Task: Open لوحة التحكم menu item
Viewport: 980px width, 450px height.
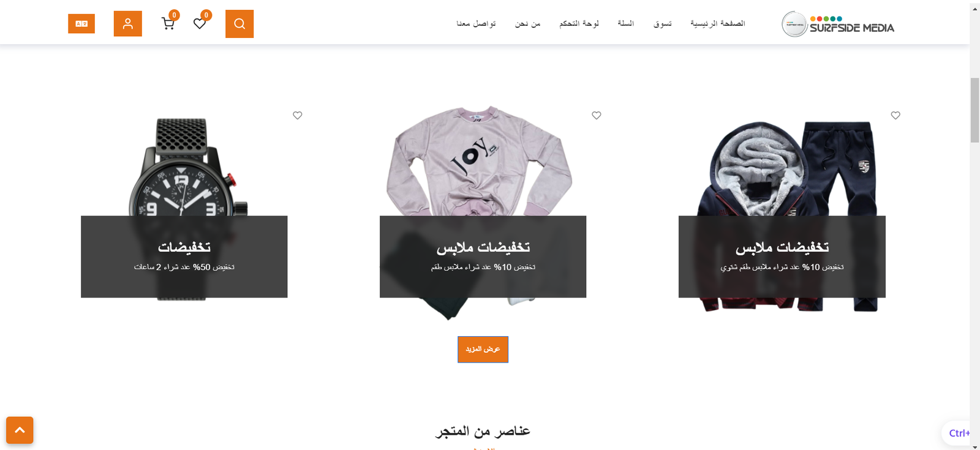Action: (x=579, y=23)
